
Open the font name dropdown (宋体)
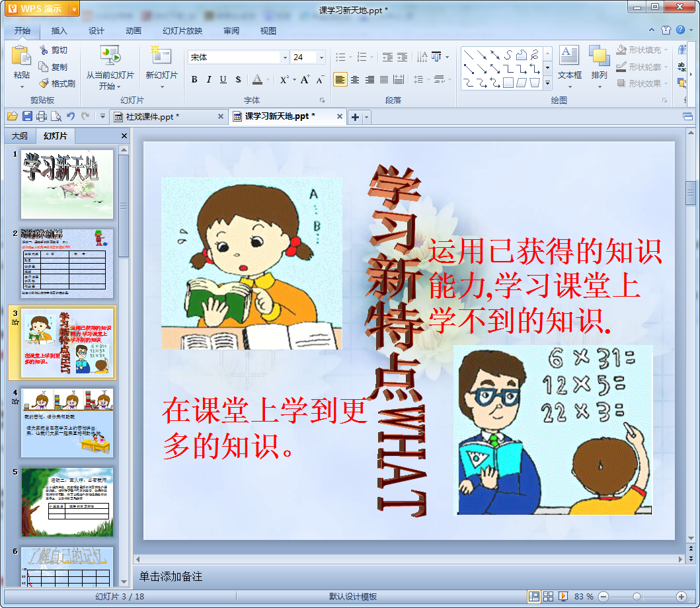(x=285, y=57)
